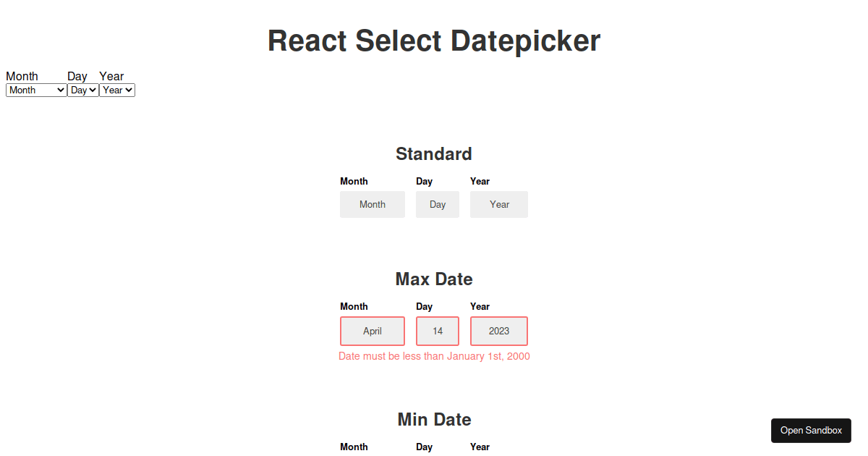This screenshot has height=456, width=868.
Task: Click the Year label in Min Date section
Action: pos(480,447)
